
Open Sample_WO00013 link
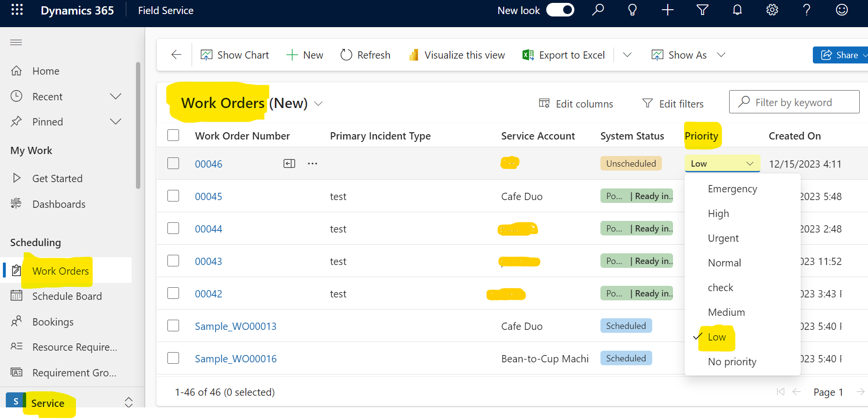[x=236, y=326]
